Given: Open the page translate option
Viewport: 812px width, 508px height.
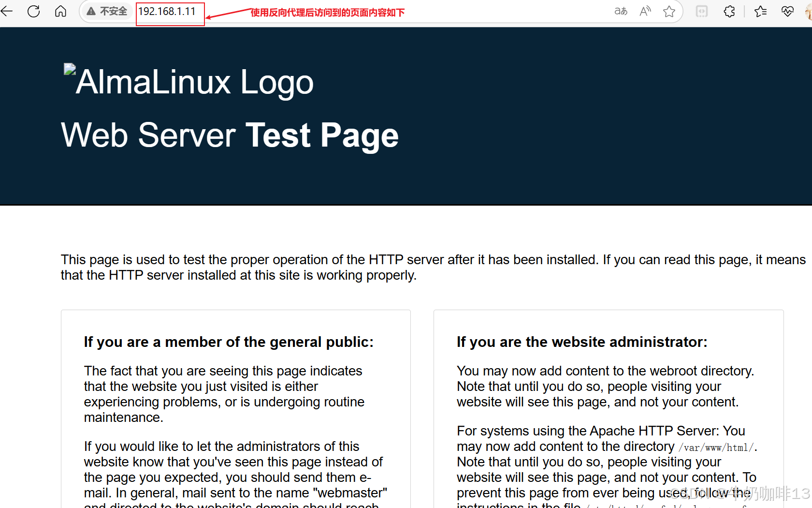Looking at the screenshot, I should point(621,11).
